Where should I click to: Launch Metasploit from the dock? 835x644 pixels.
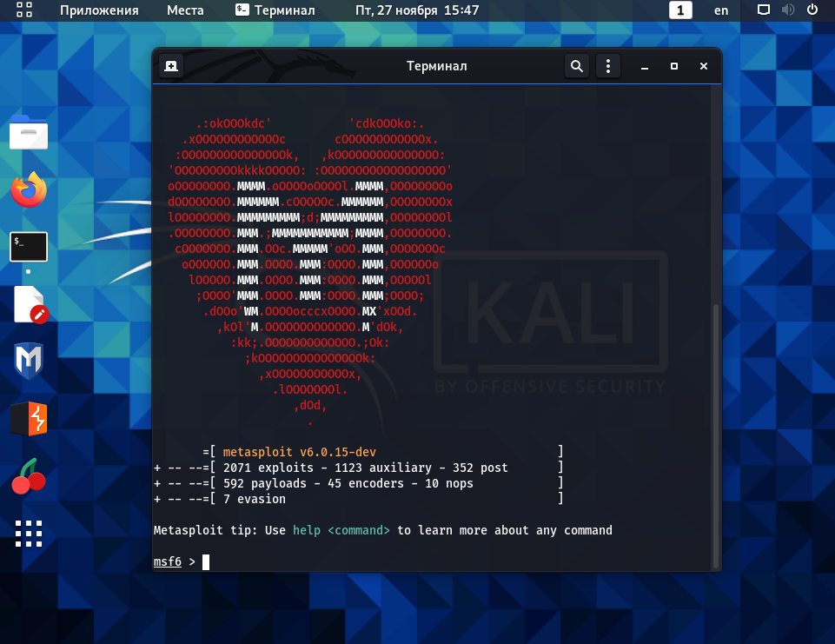pos(29,361)
